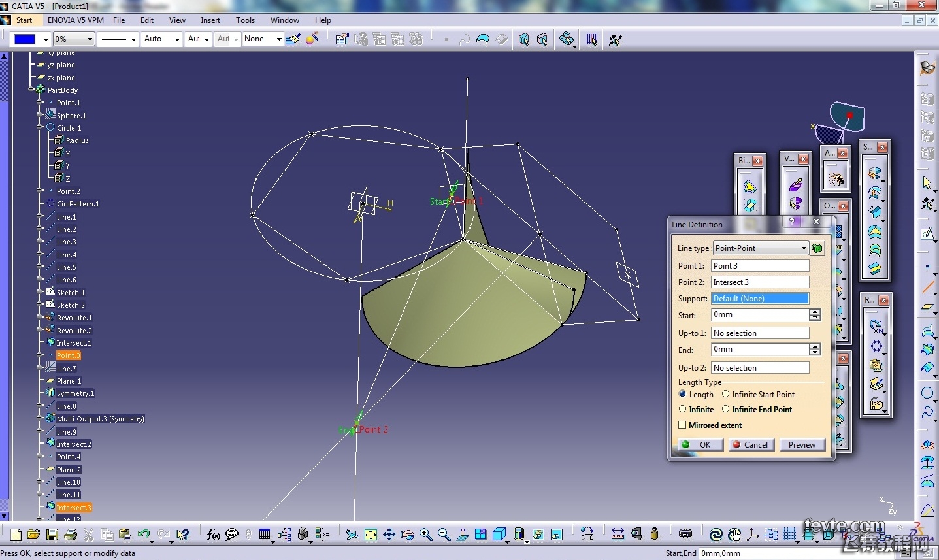
Task: Select Infinite Start Point radio option
Action: [725, 394]
